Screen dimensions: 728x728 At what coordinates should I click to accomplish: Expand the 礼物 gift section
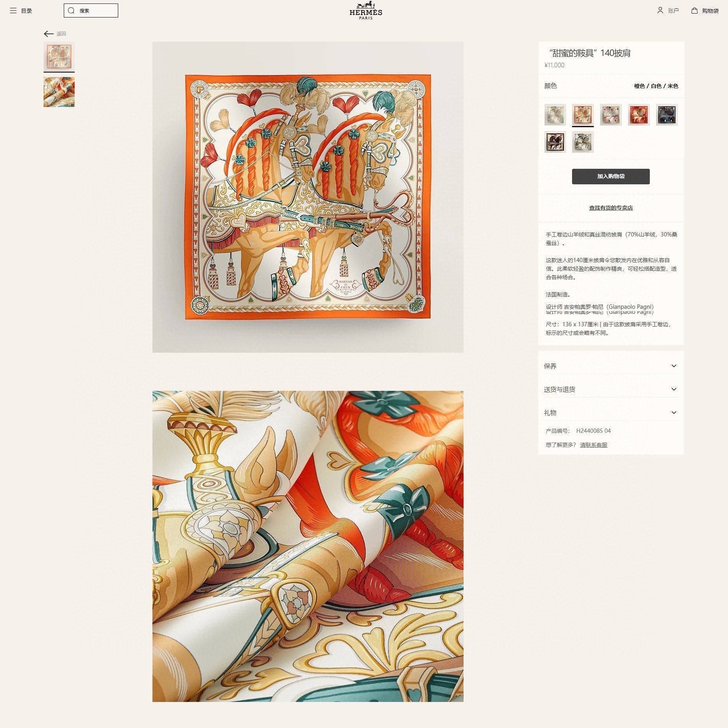[x=611, y=413]
